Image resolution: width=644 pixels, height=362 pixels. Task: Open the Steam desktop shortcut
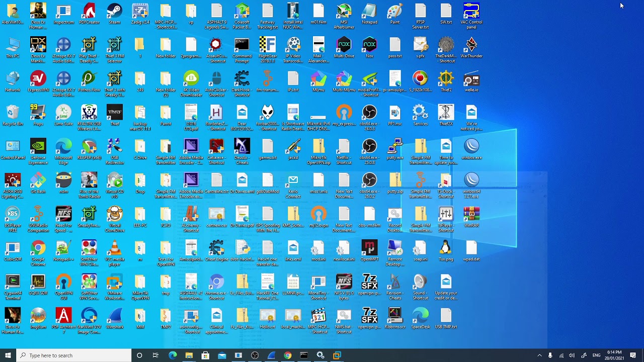(x=114, y=14)
